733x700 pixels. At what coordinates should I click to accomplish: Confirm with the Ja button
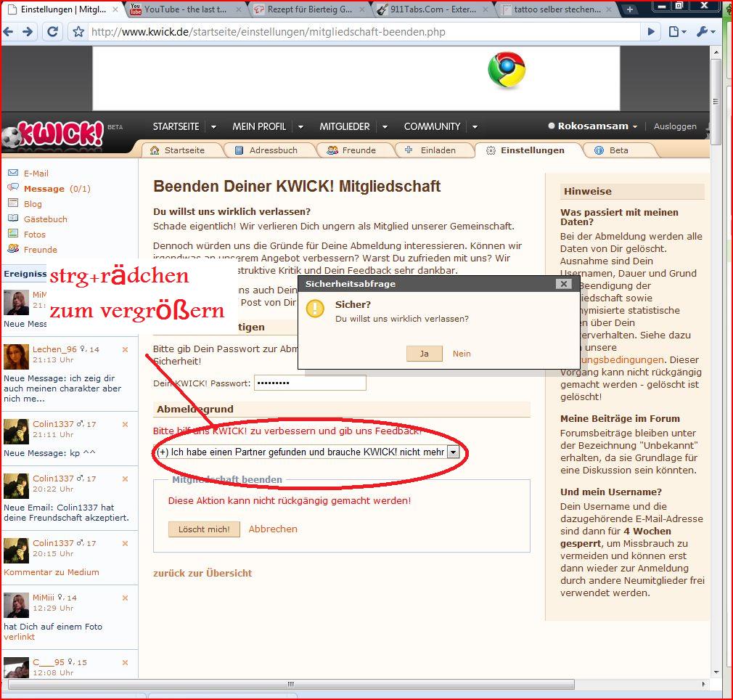tap(425, 354)
